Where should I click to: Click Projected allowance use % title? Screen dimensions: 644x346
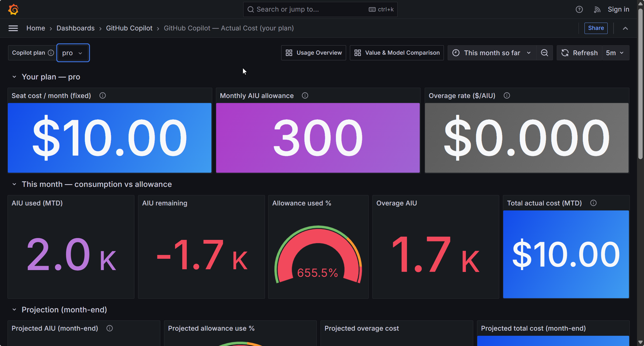coord(211,328)
